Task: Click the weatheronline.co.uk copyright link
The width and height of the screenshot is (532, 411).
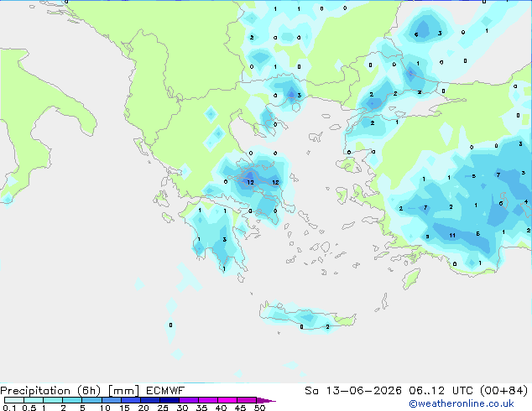Action: point(462,403)
